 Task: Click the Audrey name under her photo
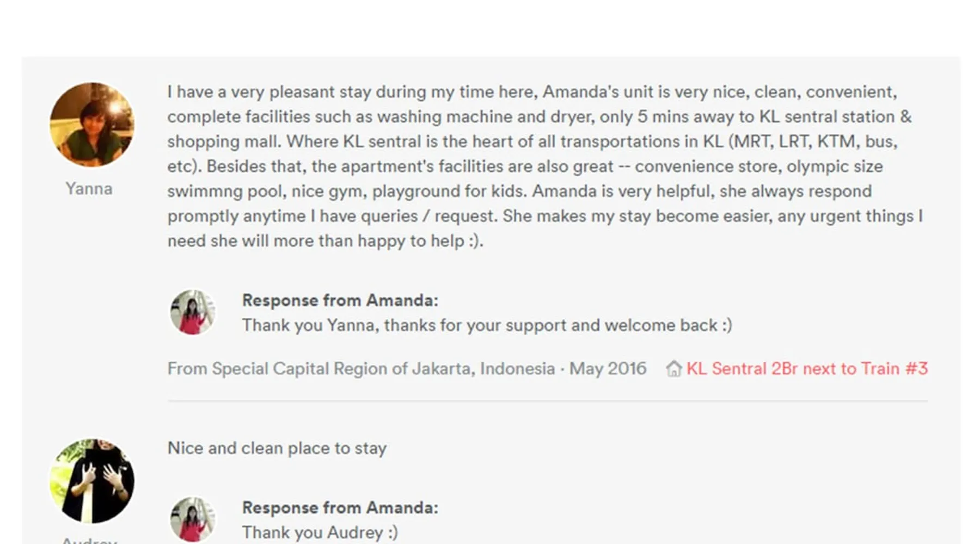[x=89, y=540]
